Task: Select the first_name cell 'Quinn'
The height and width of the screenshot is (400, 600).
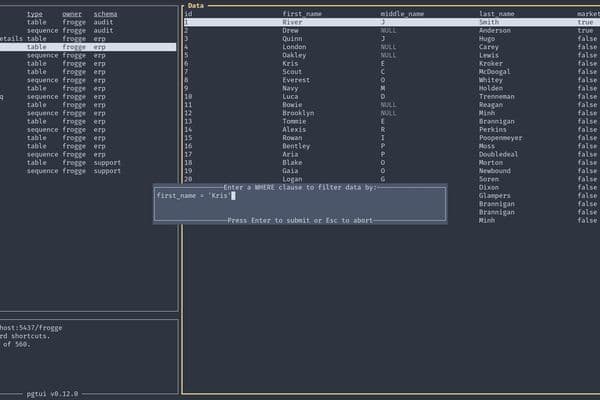Action: (292, 39)
